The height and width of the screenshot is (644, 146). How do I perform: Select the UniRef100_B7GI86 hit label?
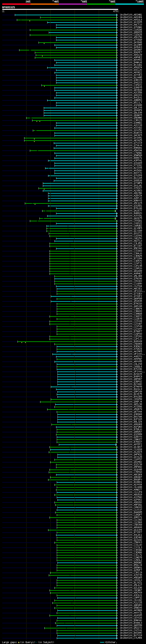[x=131, y=369]
